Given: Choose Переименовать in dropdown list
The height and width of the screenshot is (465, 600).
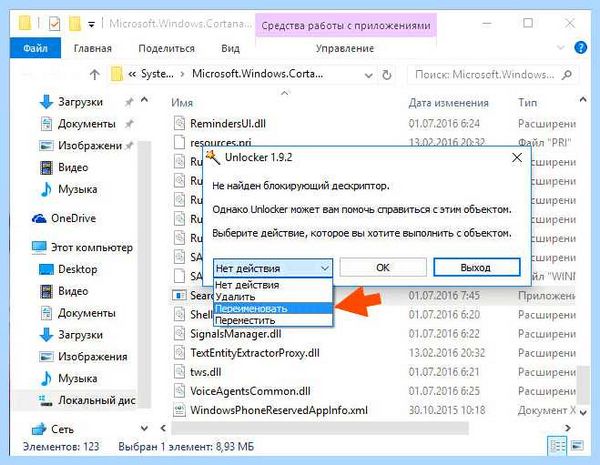Looking at the screenshot, I should (273, 308).
